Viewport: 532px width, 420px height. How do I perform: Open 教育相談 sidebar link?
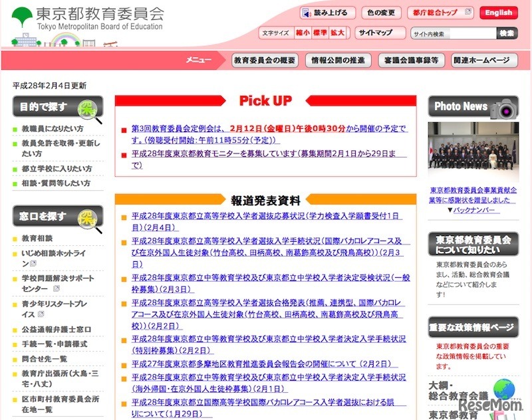[x=37, y=239]
